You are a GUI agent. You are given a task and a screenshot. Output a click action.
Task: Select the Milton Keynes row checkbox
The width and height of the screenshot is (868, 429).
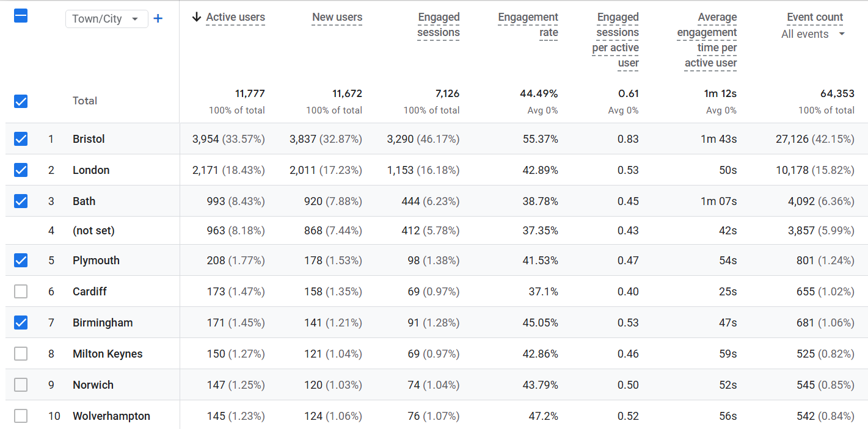click(21, 354)
